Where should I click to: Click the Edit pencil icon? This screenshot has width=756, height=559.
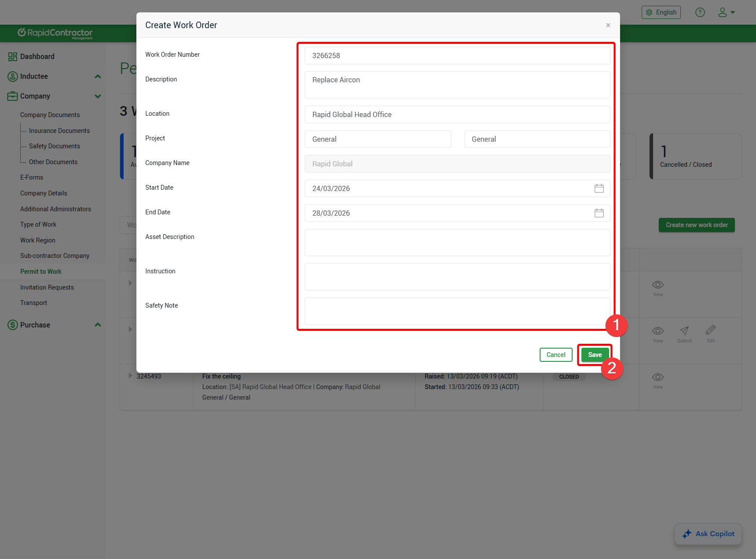click(710, 331)
